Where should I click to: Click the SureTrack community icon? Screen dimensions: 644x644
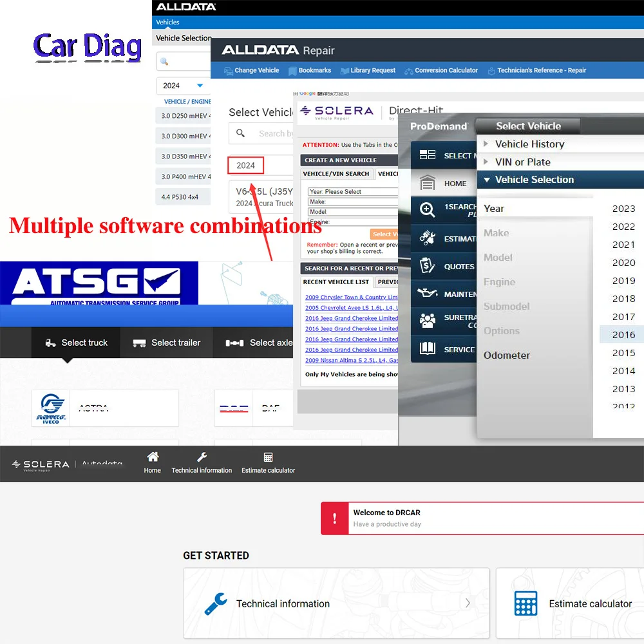[x=428, y=321]
